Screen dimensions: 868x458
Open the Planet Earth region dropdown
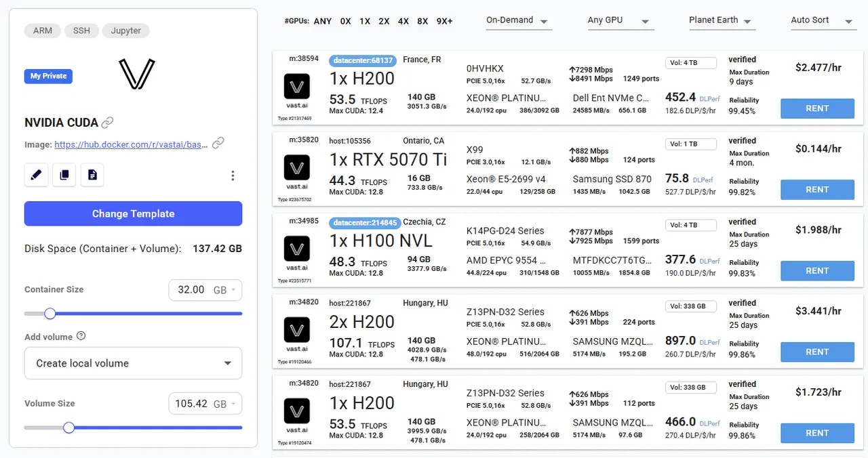tap(722, 20)
